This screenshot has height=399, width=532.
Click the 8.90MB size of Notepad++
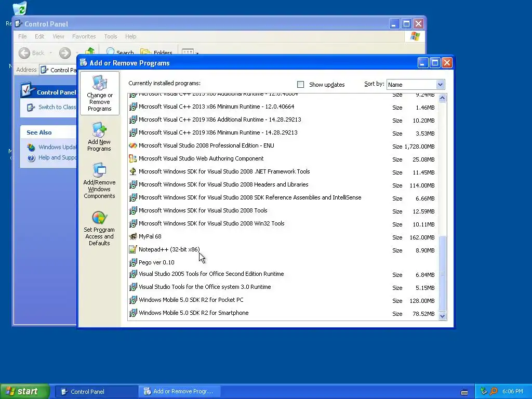pyautogui.click(x=425, y=250)
